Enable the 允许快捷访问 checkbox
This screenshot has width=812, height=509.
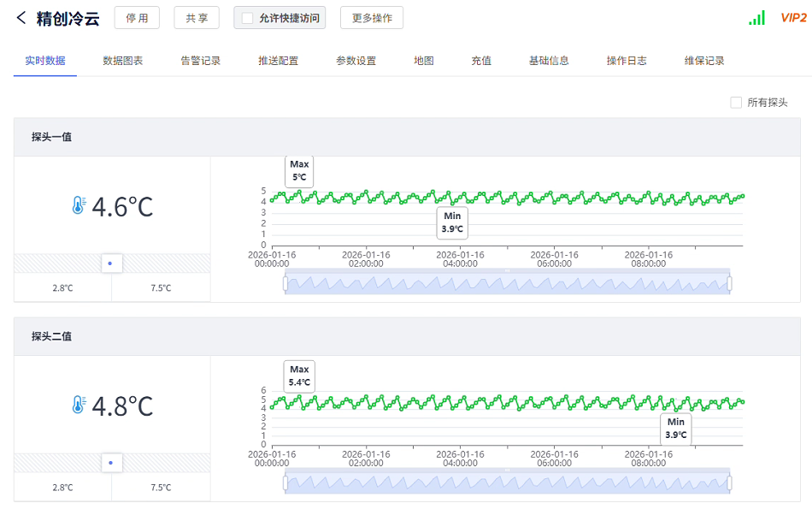click(x=248, y=18)
